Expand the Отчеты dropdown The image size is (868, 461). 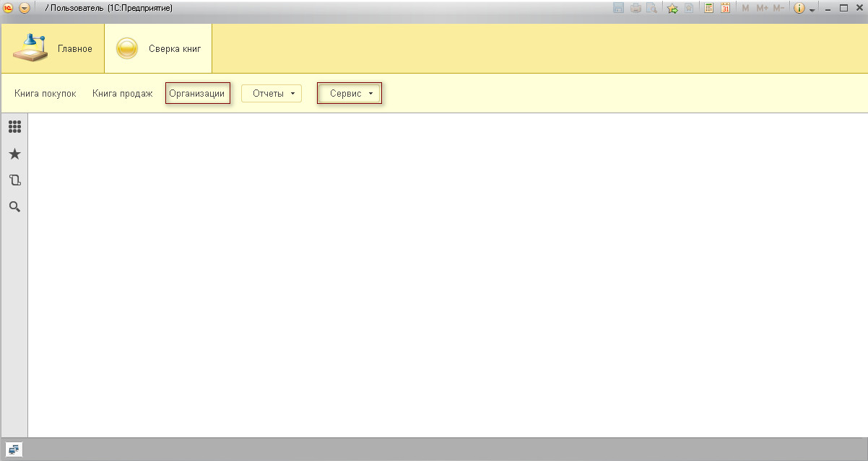pos(272,94)
